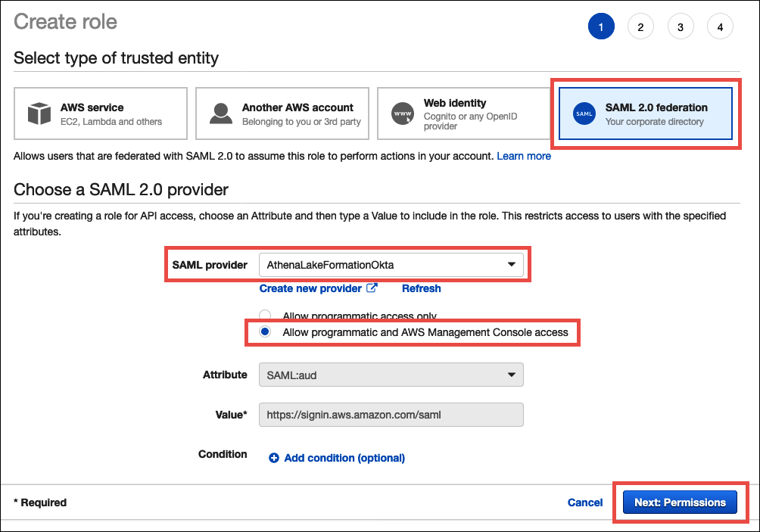Click the plus icon next to Add condition

(274, 458)
